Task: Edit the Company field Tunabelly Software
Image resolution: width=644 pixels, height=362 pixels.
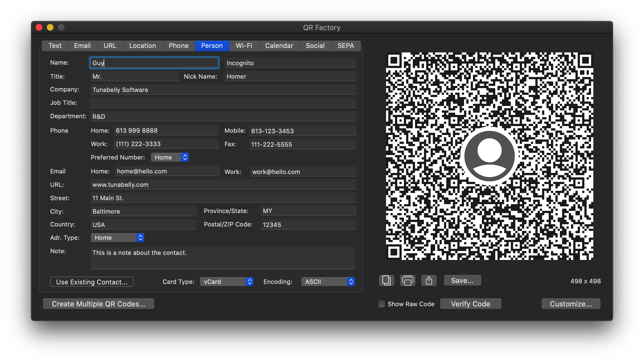Action: tap(223, 90)
